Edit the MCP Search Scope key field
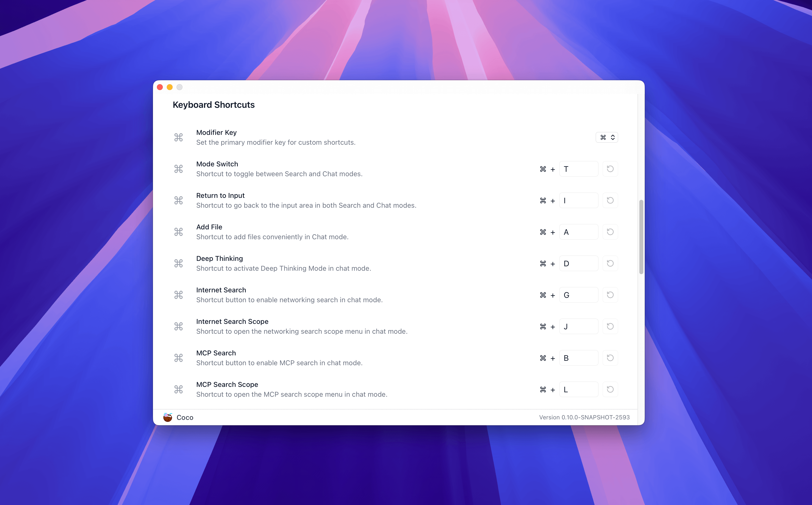The image size is (812, 505). pos(579,389)
